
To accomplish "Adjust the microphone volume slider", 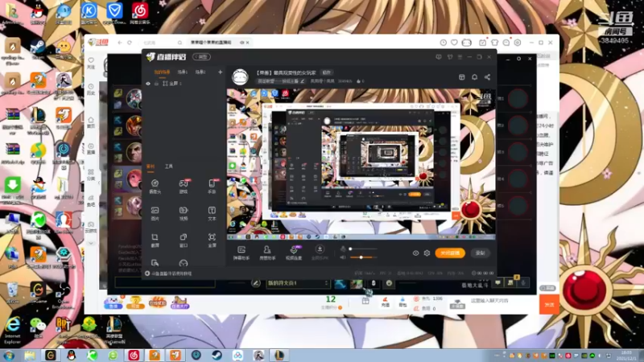I will [x=363, y=249].
